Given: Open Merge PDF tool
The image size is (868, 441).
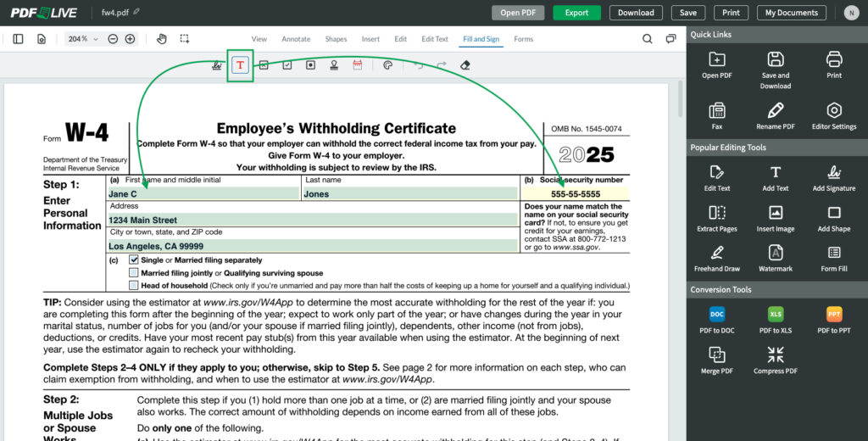Looking at the screenshot, I should (717, 360).
